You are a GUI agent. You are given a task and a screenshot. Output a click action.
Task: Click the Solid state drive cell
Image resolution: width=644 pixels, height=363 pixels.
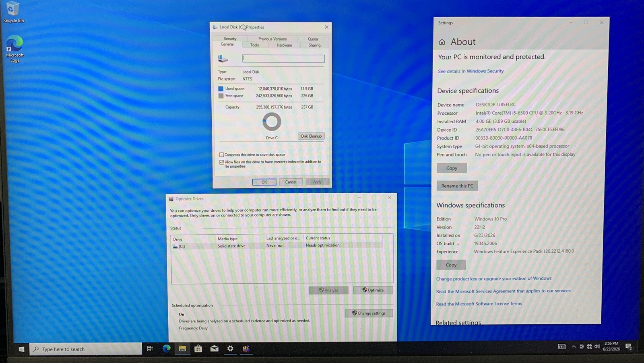pyautogui.click(x=231, y=246)
